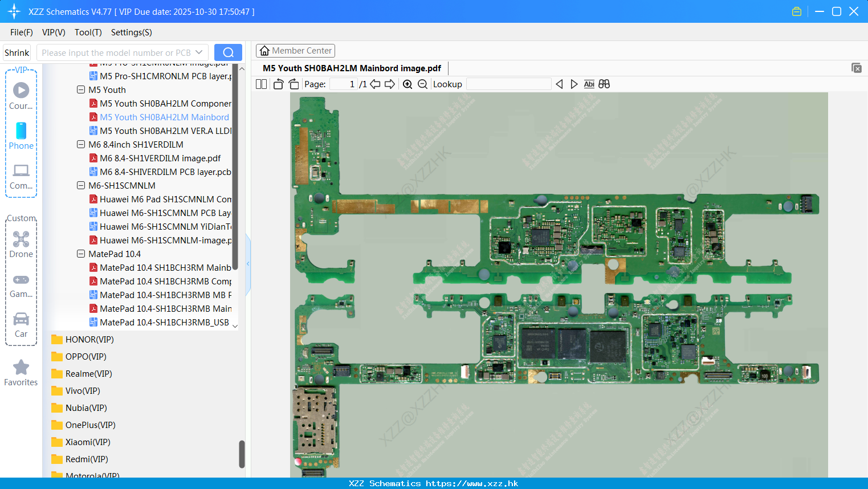Open MatePad 10.4 SH1BCH3RM Mainboard file
The height and width of the screenshot is (489, 868).
[160, 268]
